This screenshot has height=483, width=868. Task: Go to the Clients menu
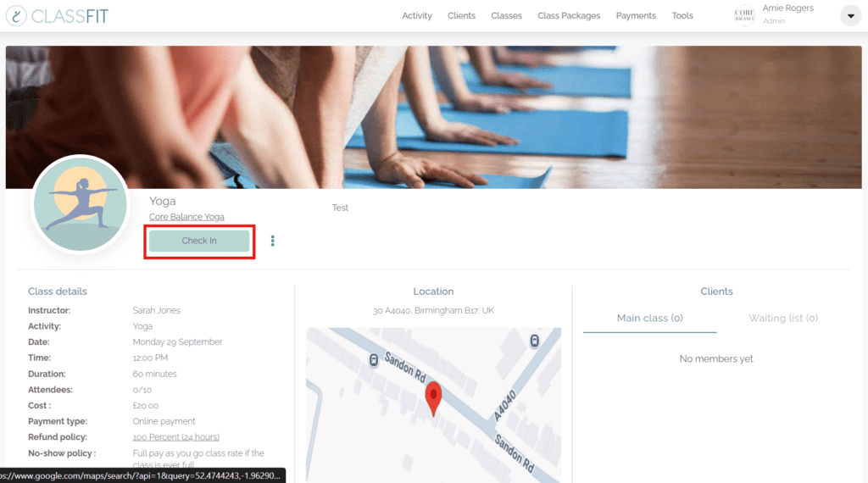461,15
